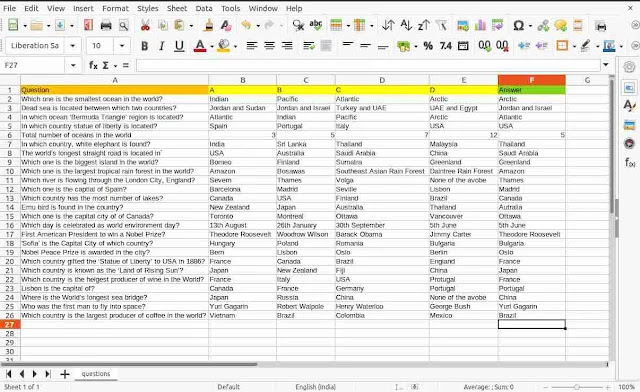This screenshot has width=640, height=392.
Task: Click column F header
Action: tap(531, 80)
